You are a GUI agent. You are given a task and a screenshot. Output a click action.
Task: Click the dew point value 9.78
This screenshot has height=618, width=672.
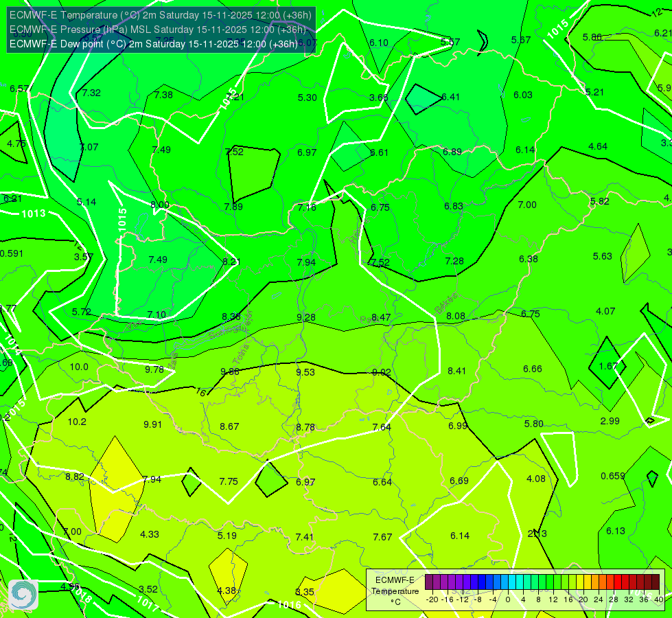click(x=154, y=369)
